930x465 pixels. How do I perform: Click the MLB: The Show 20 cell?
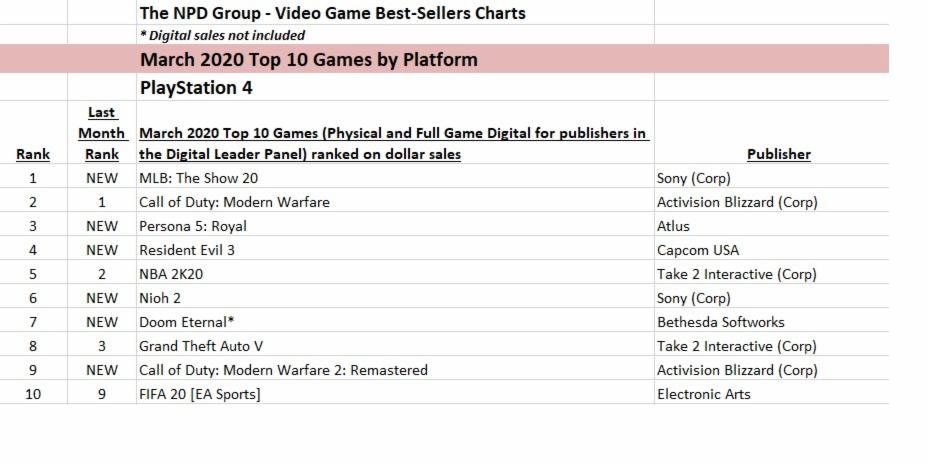pyautogui.click(x=198, y=178)
